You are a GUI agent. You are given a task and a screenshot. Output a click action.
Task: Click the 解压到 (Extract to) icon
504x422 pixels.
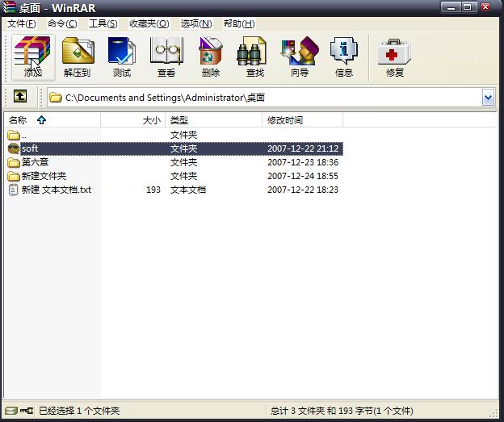coord(78,57)
